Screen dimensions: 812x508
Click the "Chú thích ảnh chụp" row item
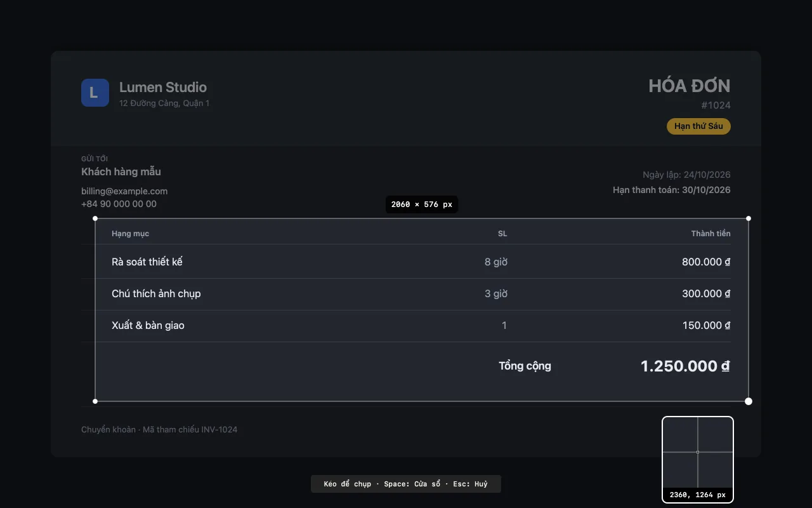[x=156, y=293]
